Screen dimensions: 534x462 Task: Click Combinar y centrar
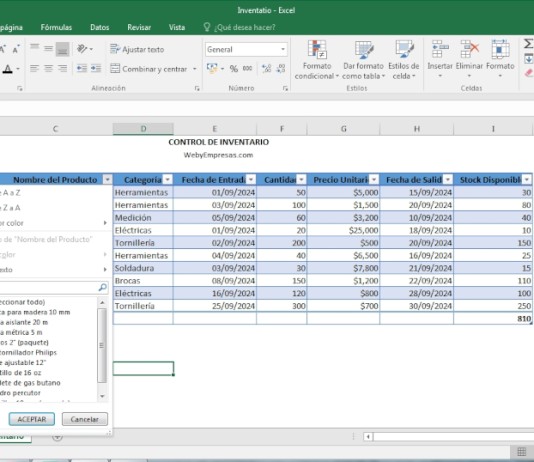click(x=149, y=69)
